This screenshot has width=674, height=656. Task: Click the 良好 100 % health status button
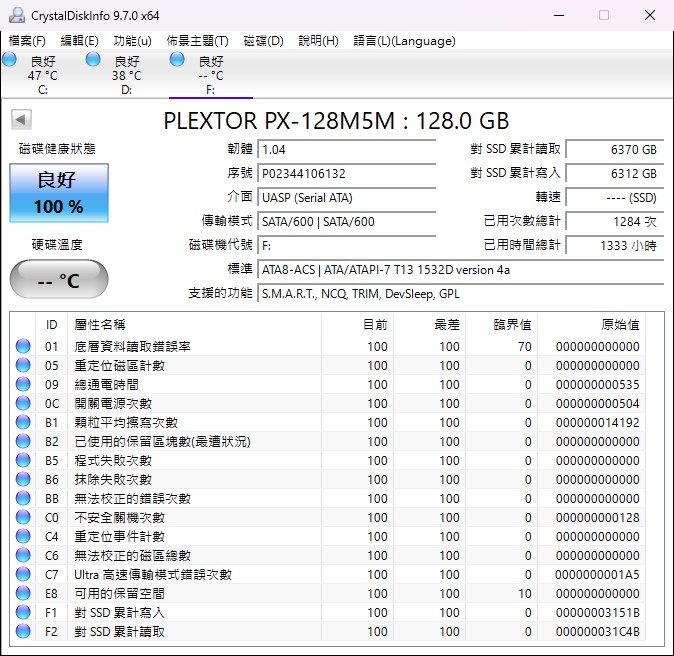(x=59, y=193)
